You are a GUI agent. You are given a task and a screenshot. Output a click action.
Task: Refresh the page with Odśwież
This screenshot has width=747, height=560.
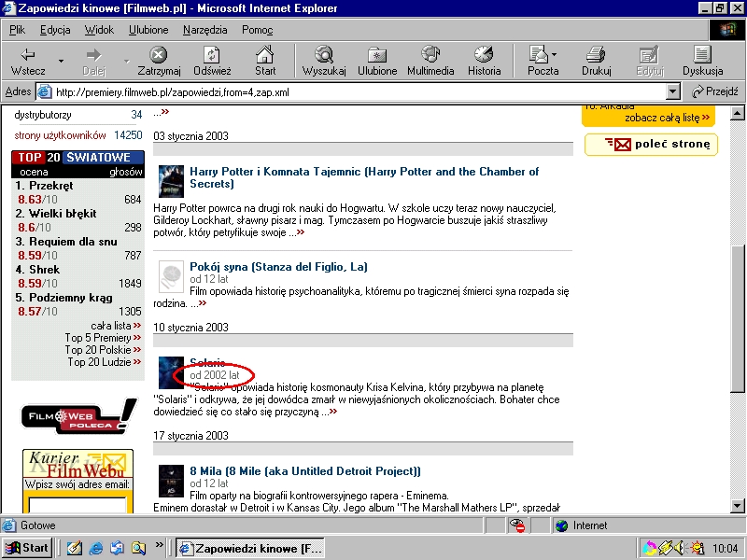tap(212, 61)
